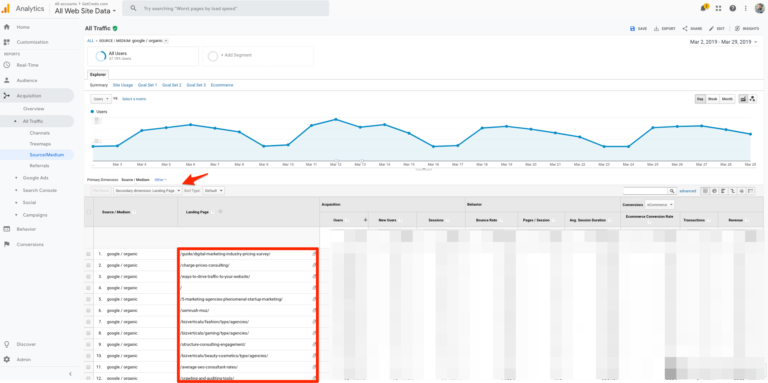Check the checkbox for row 3
Image resolution: width=768 pixels, height=383 pixels.
pos(89,277)
